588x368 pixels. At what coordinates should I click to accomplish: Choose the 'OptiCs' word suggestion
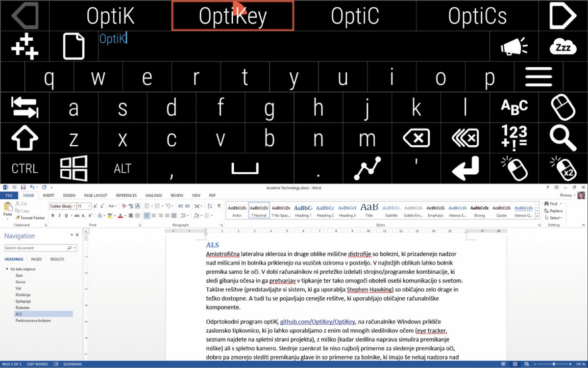click(477, 16)
